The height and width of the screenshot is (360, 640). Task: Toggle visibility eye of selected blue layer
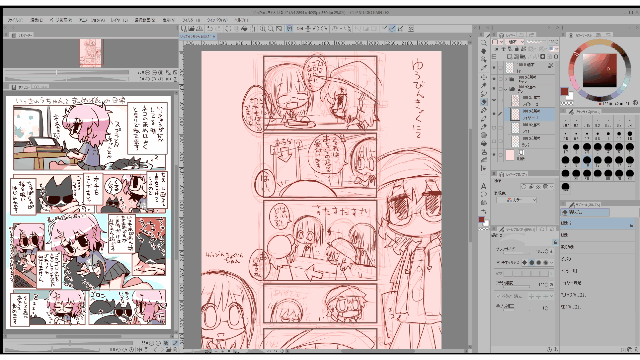pyautogui.click(x=494, y=114)
